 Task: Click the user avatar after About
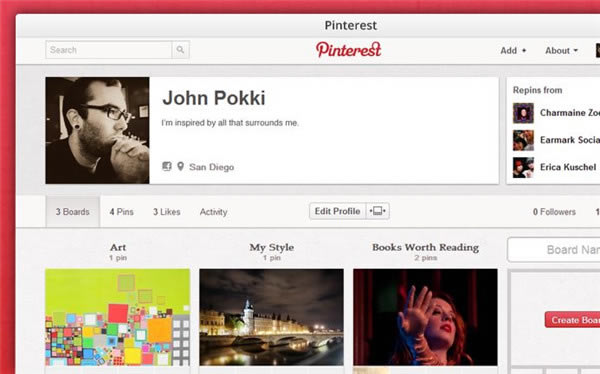(598, 51)
